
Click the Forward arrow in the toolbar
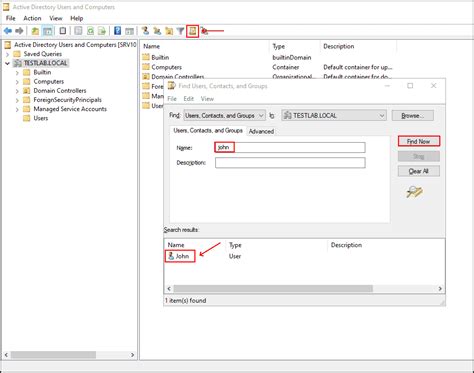coord(19,31)
